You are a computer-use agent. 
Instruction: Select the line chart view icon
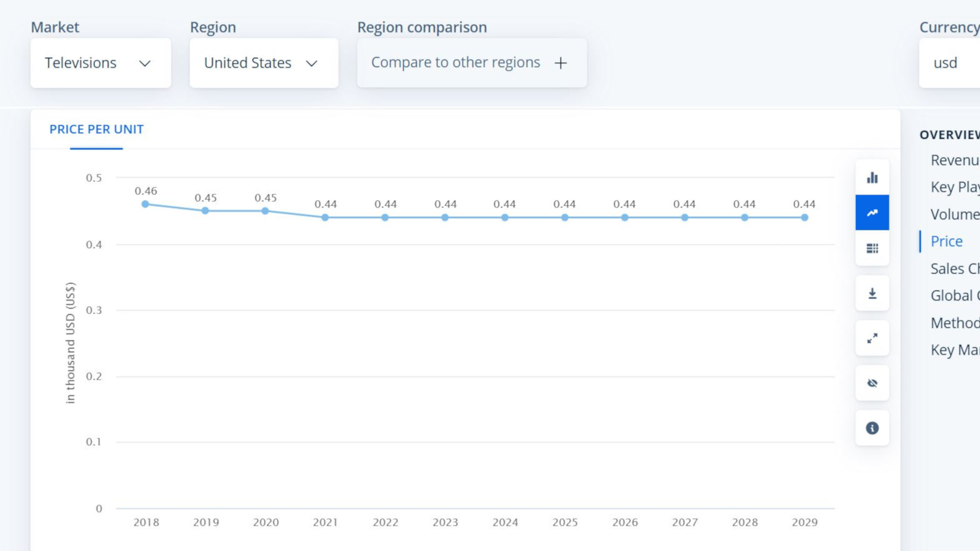click(x=872, y=213)
